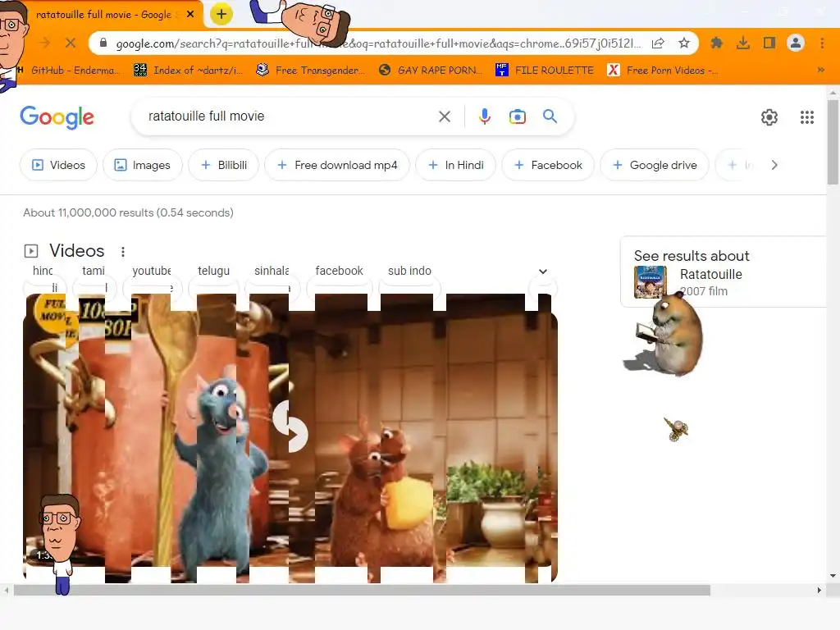Add In Hindi to the search
This screenshot has height=630, width=840.
pos(455,165)
